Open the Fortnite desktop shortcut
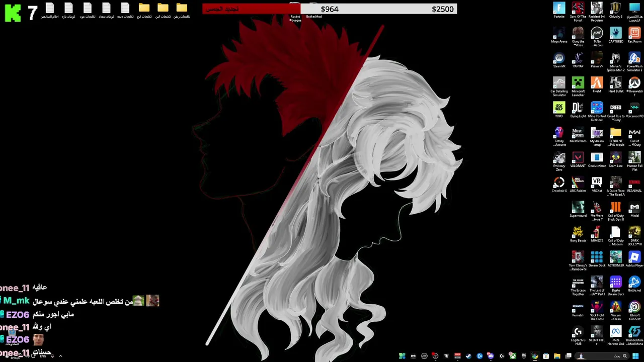 559,10
